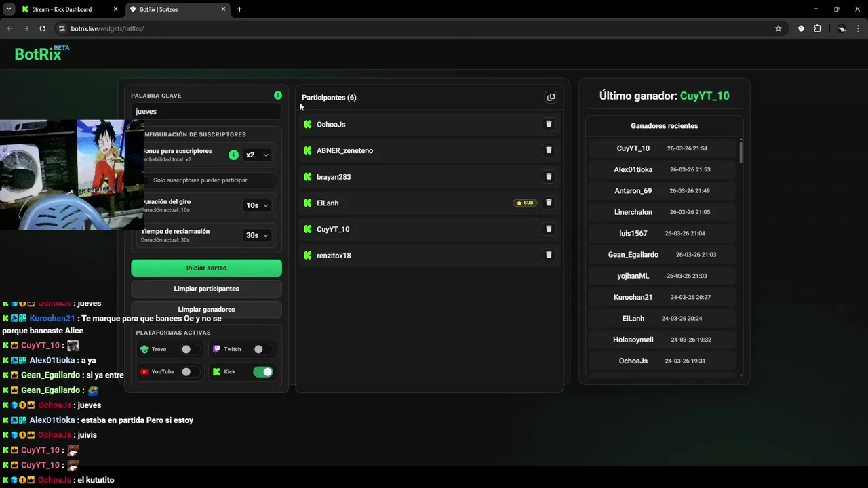Click the extension icon beside the bookmark star
Image resolution: width=868 pixels, height=488 pixels.
click(801, 28)
